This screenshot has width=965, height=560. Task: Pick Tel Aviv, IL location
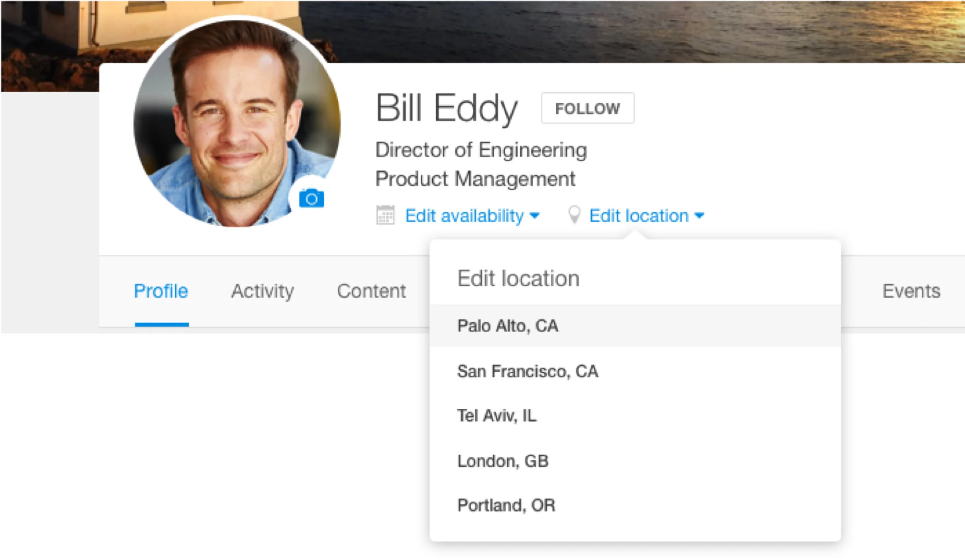click(x=497, y=416)
